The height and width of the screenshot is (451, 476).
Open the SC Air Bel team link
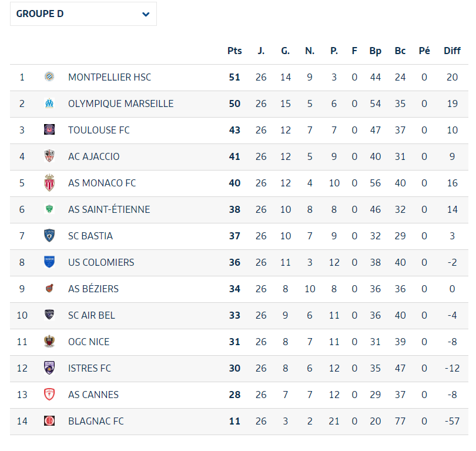pos(92,315)
